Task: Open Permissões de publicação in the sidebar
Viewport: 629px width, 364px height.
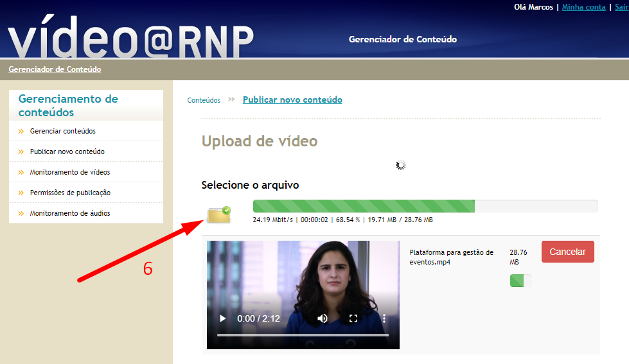Action: click(70, 193)
